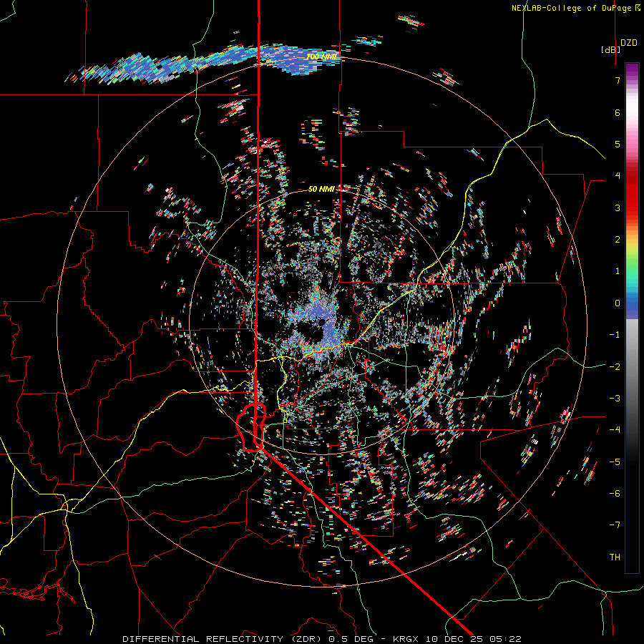Click the NEXLAB-College of DuPage watermark text
This screenshot has height=644, width=644.
576,8
